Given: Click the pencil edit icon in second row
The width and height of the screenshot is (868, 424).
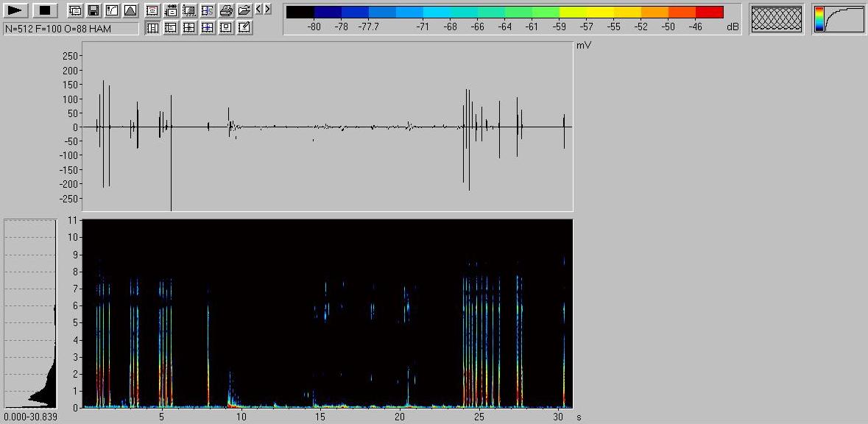Looking at the screenshot, I should 244,28.
